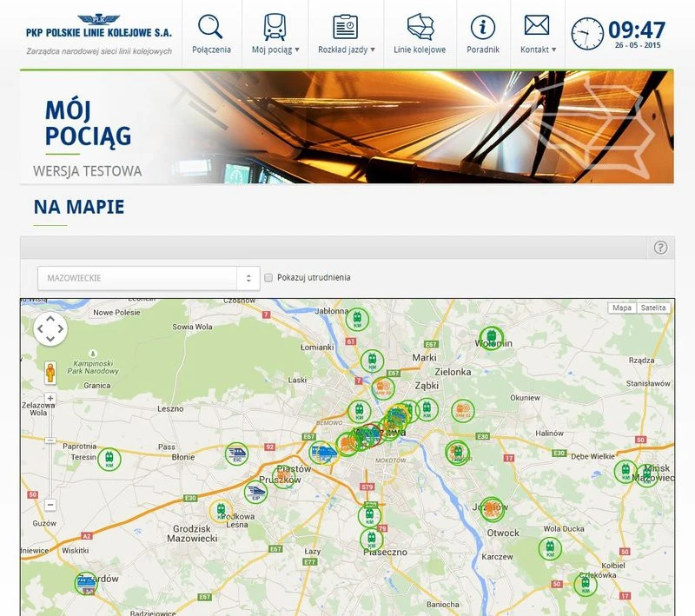This screenshot has height=616, width=695.
Task: Select the KM marker below Łomianki
Action: coord(373,361)
